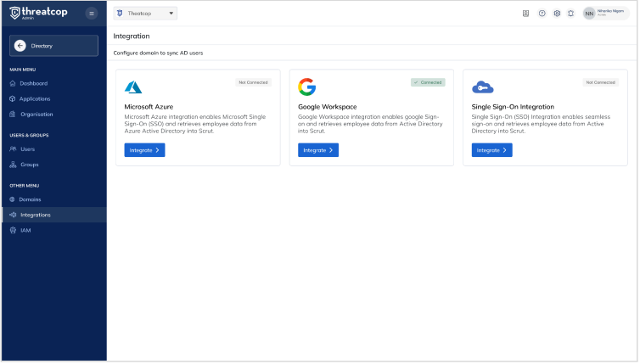Viewport: 640px width, 364px height.
Task: Click Integrate button for Microsoft Azure
Action: pos(144,150)
